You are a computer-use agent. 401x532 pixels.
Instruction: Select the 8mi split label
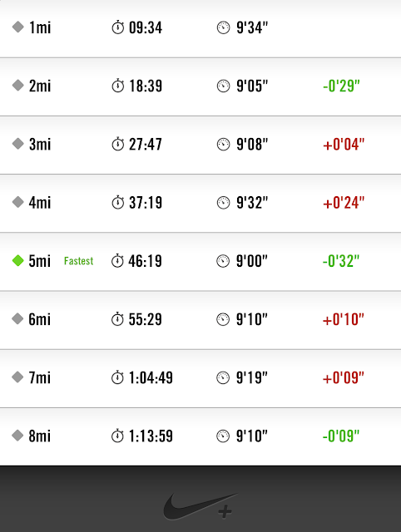pyautogui.click(x=39, y=436)
